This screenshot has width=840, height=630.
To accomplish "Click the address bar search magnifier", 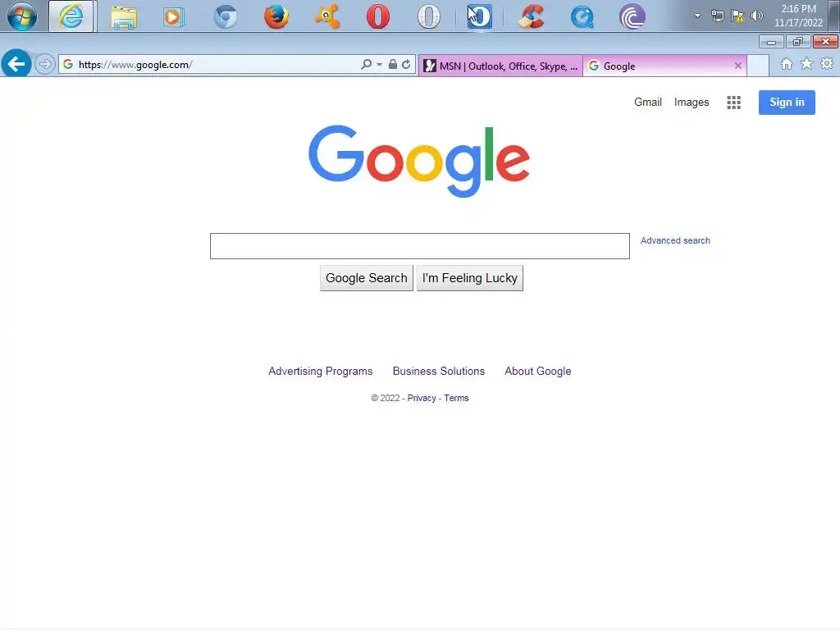I will [x=366, y=64].
